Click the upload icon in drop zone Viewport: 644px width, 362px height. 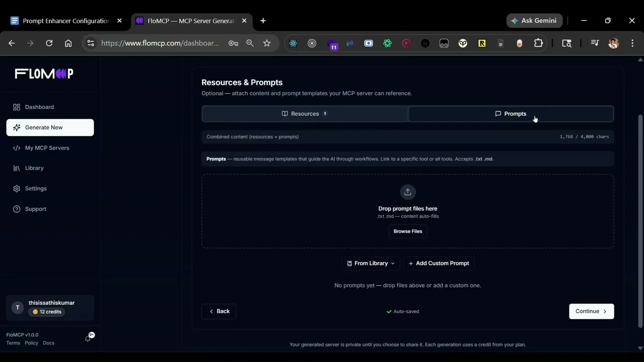[408, 192]
